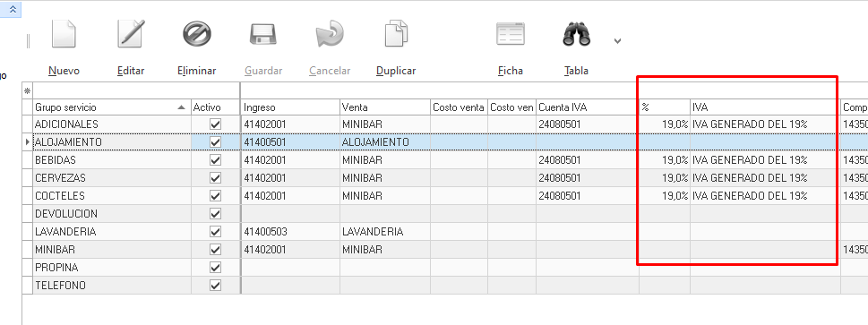Viewport: 868px width, 325px height.
Task: Uncheck Activo for ALOJAMIENTO
Action: click(x=215, y=142)
